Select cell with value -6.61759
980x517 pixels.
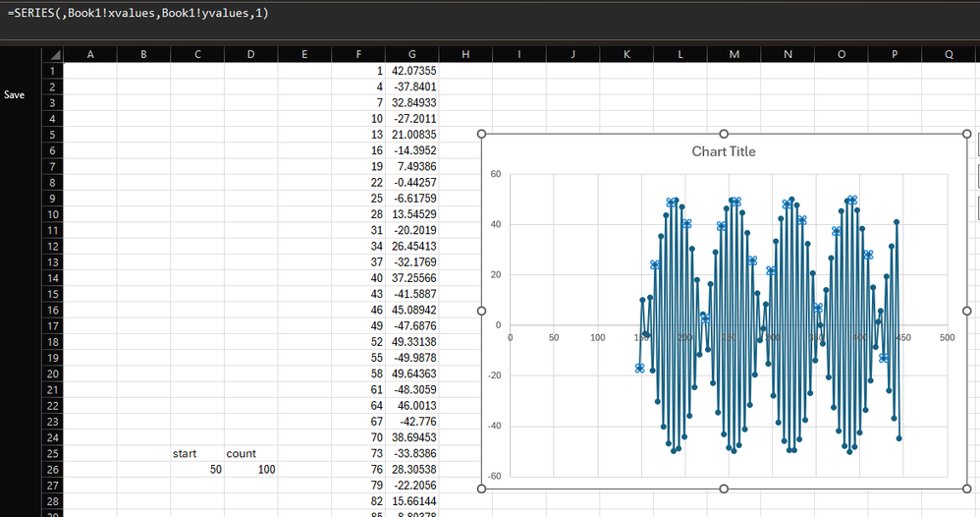point(411,199)
